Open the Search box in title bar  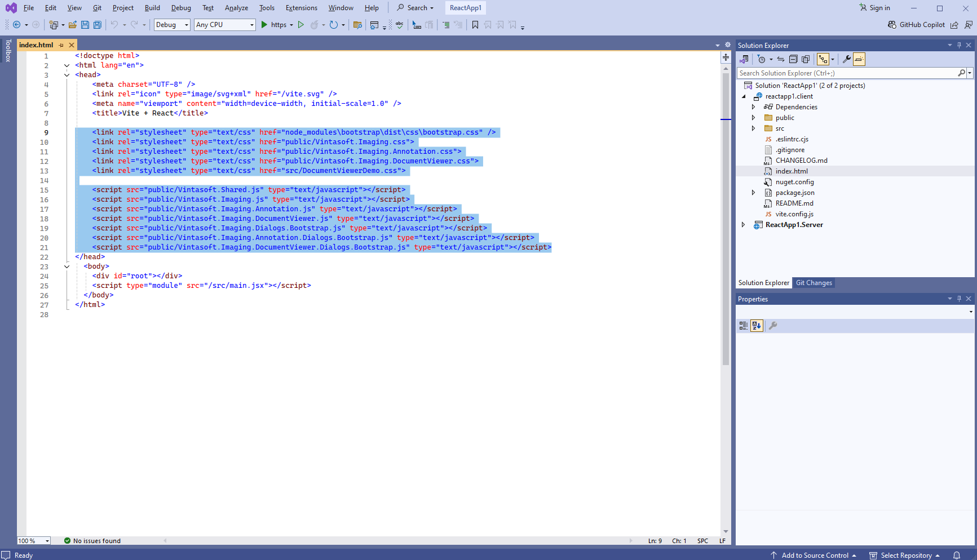[x=415, y=8]
